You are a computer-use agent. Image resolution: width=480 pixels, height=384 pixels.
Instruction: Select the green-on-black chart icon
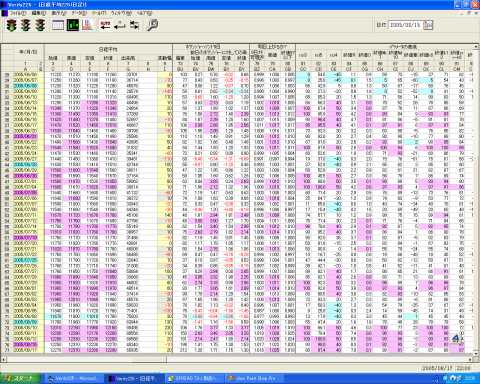(73, 25)
